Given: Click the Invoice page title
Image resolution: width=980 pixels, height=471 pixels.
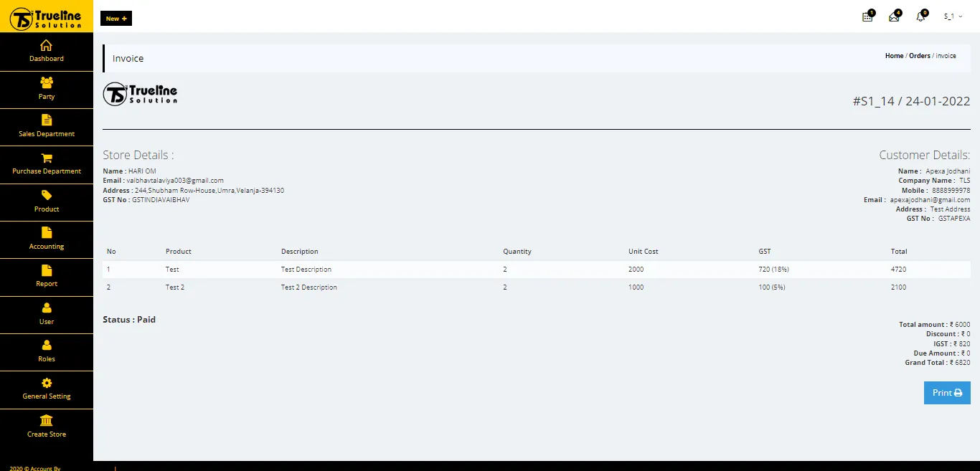Looking at the screenshot, I should pyautogui.click(x=128, y=59).
